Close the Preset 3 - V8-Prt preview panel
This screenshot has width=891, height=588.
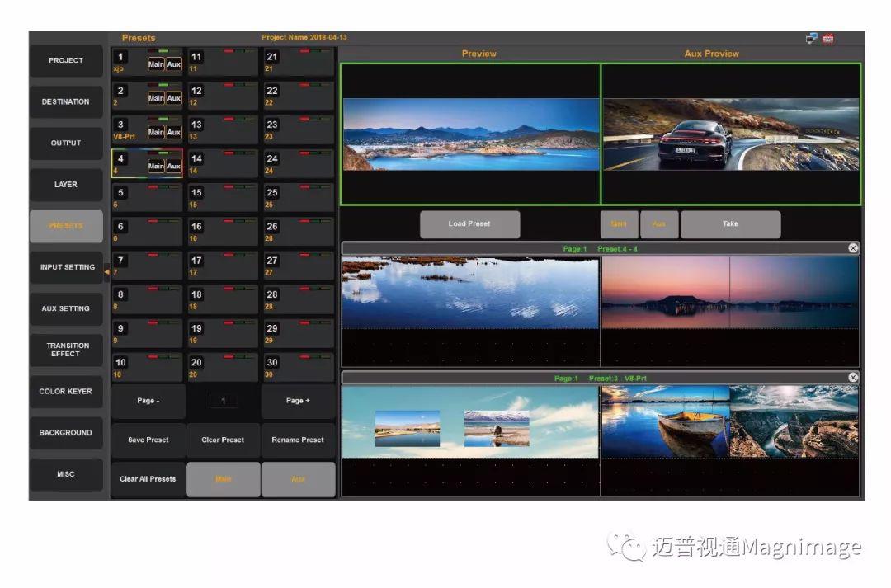[853, 377]
